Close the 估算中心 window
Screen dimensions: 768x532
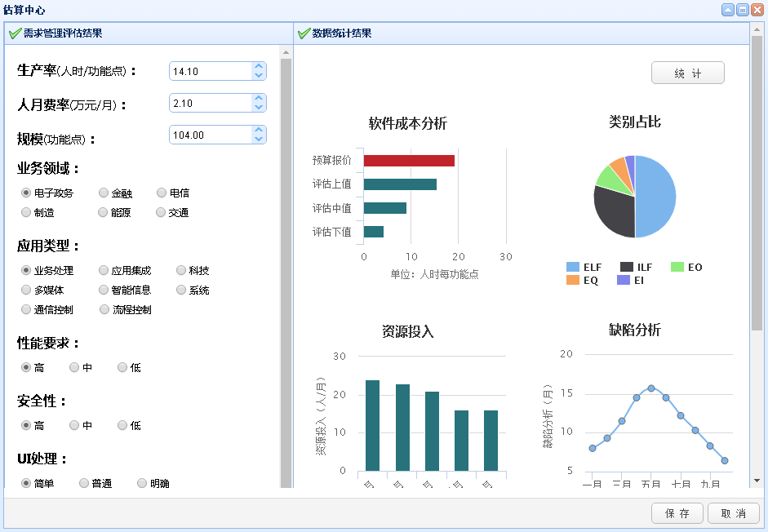pyautogui.click(x=757, y=10)
